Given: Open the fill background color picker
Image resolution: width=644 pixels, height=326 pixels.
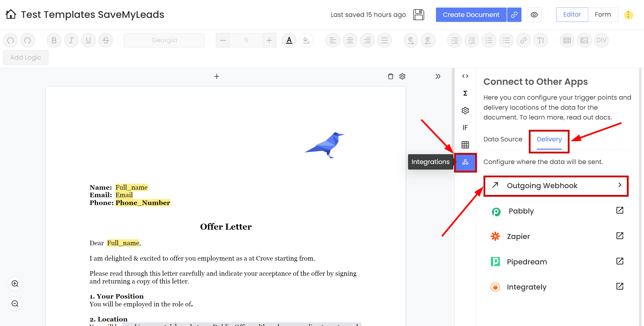Looking at the screenshot, I should point(306,40).
